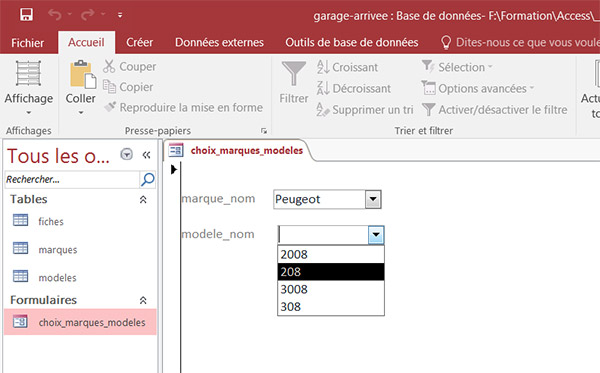
Task: Click the magnifying glass search icon
Action: 148,179
